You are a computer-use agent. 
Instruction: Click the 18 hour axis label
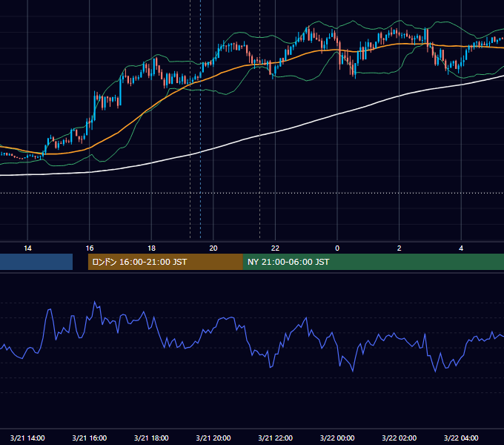pyautogui.click(x=151, y=248)
